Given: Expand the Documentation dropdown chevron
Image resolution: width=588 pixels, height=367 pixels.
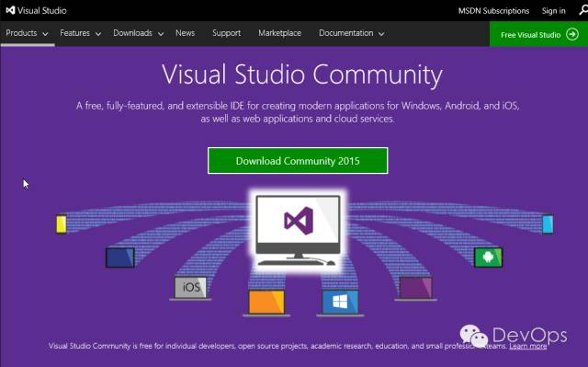Looking at the screenshot, I should coord(381,34).
